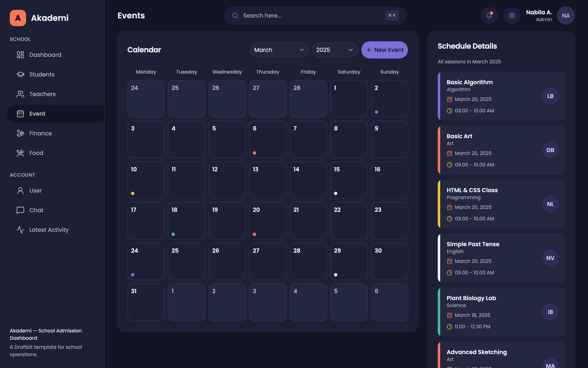
Task: Click clock icon on Basic Art time
Action: click(x=450, y=165)
